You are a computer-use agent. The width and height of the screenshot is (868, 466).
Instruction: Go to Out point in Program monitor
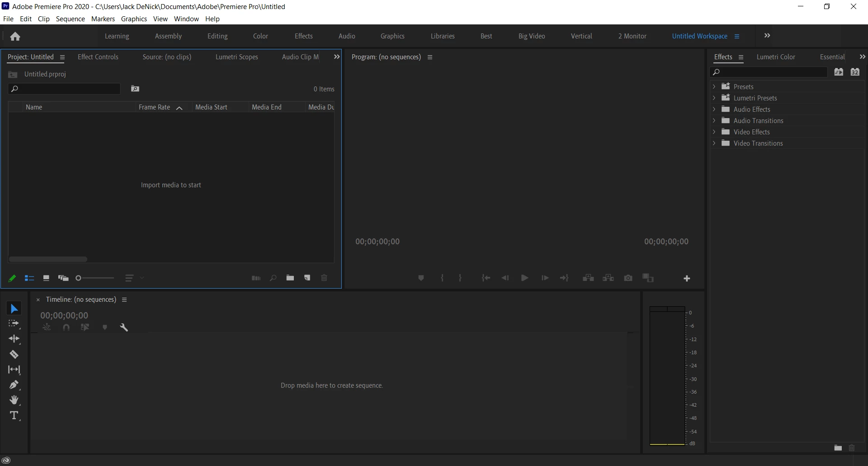pyautogui.click(x=564, y=278)
